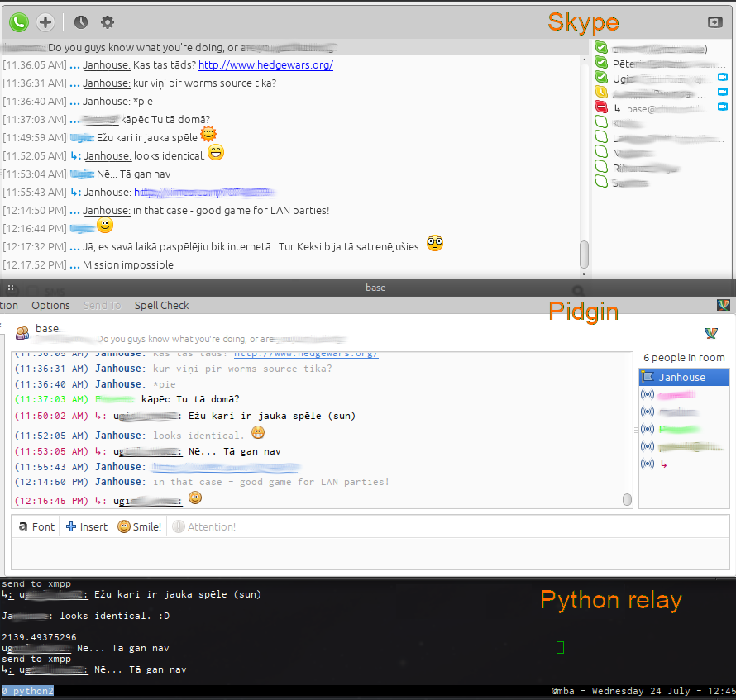This screenshot has height=700, width=736.
Task: Click the red do-not-disturb status icon beside base@
Action: 601,107
